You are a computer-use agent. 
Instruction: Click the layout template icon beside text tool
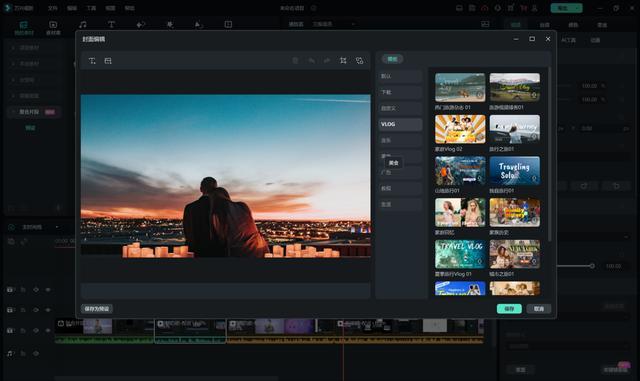(108, 61)
